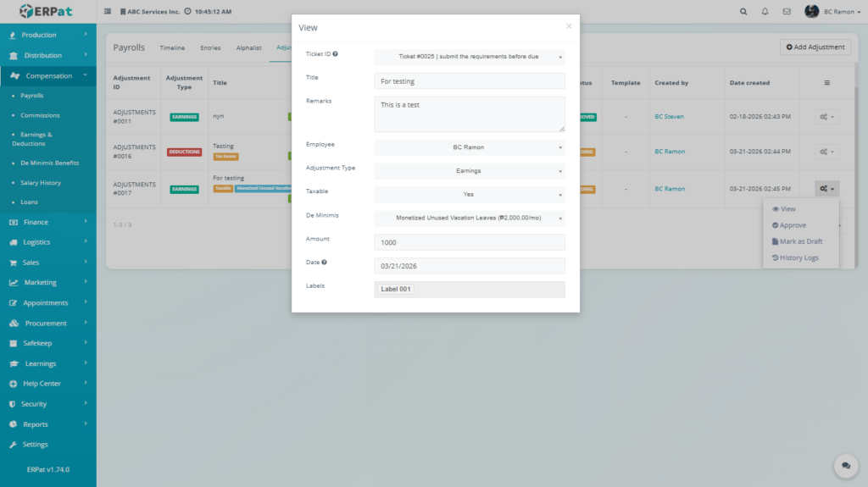Click the table column settings icon
868x487 pixels.
[826, 83]
